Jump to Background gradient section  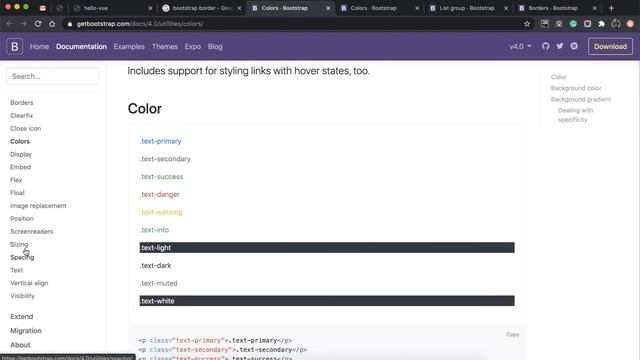[x=580, y=99]
